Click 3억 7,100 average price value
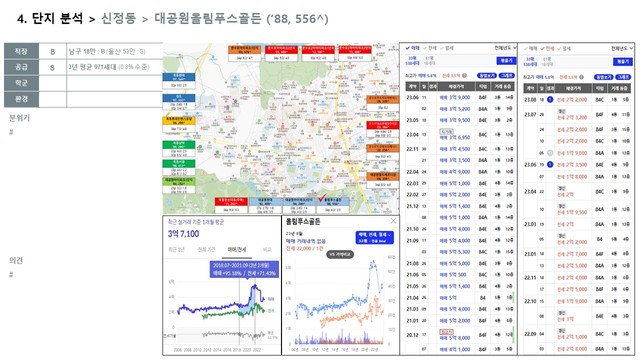 183,234
